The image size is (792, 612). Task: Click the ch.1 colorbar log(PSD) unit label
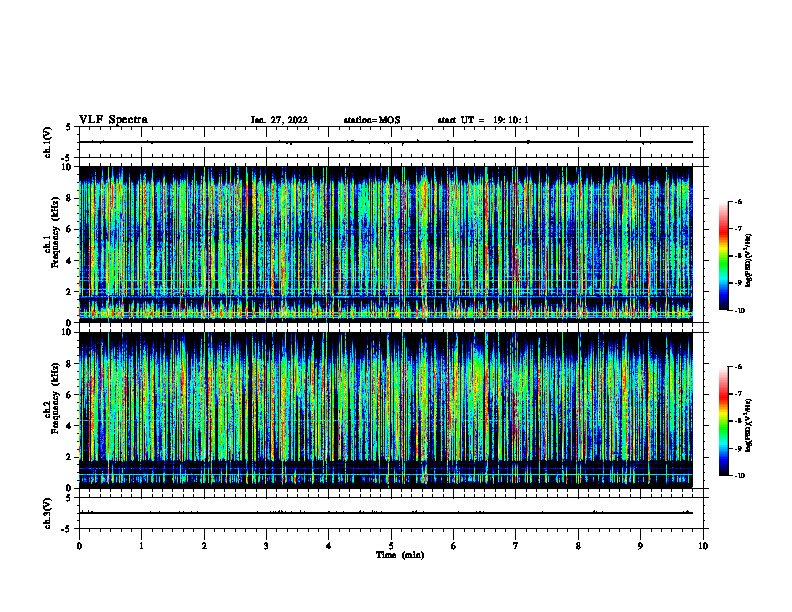749,260
